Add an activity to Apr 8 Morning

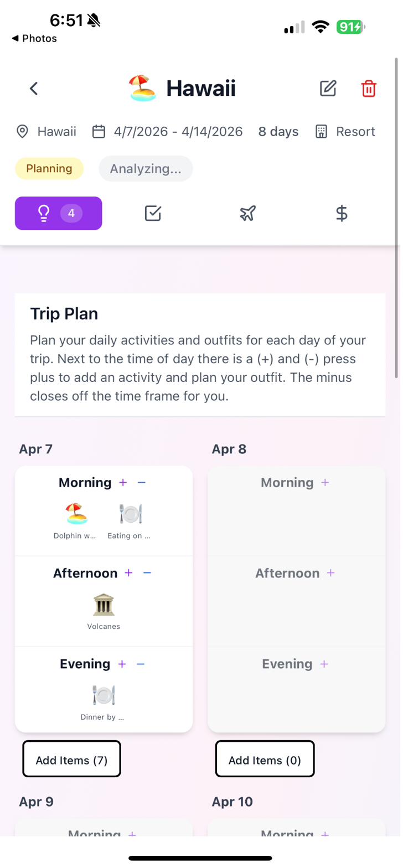coord(324,482)
